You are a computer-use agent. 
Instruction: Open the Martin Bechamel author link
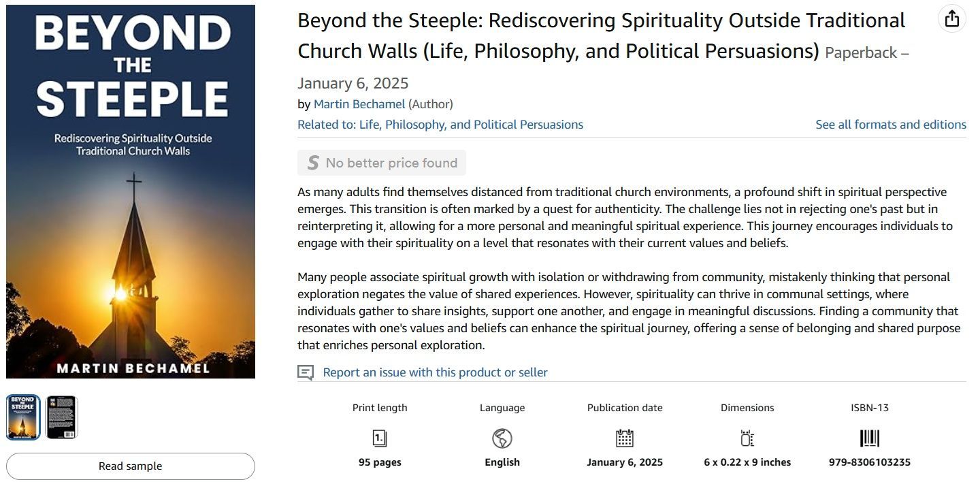tap(359, 104)
